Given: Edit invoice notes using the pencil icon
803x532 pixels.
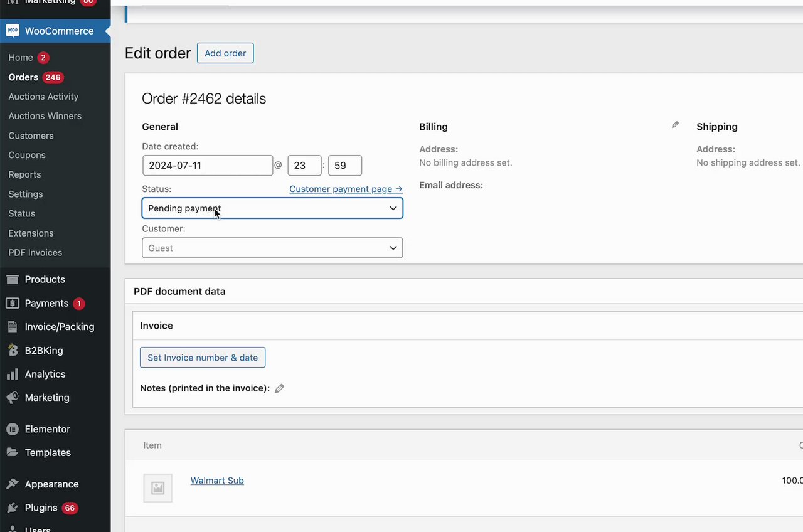Looking at the screenshot, I should click(280, 388).
